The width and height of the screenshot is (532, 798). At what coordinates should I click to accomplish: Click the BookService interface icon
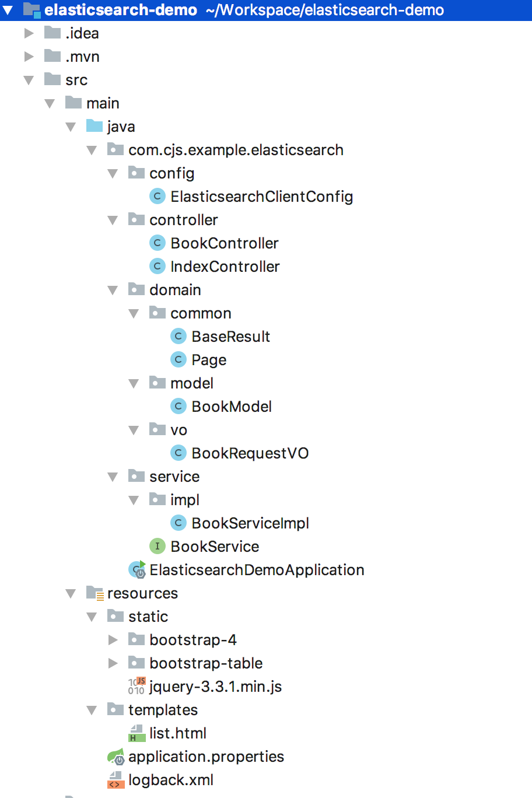[157, 547]
